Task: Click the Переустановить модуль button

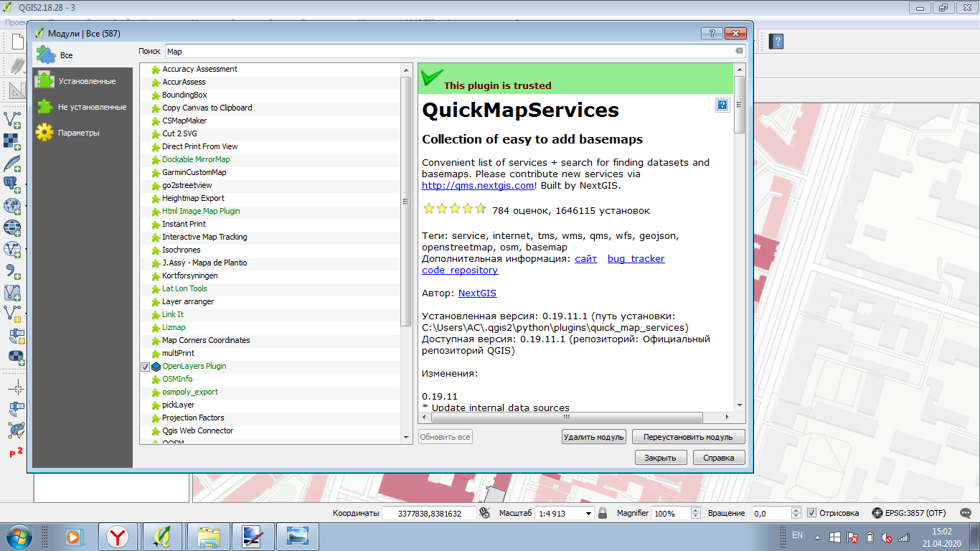Action: [688, 436]
